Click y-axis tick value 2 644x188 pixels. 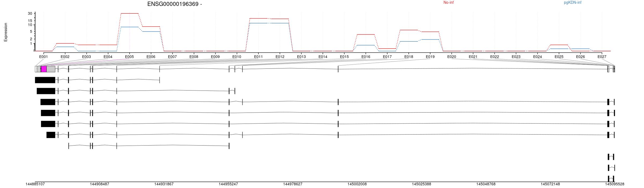[x=31, y=39]
